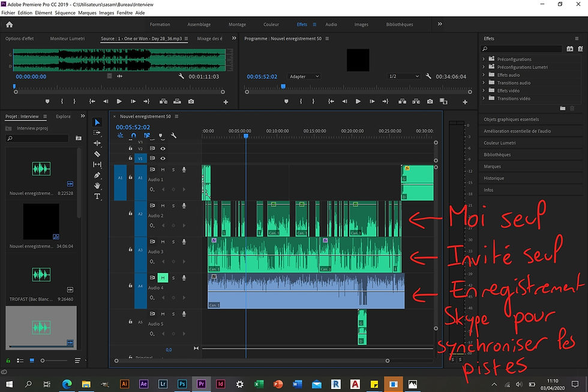This screenshot has width=588, height=392.
Task: Toggle timeline snapping magnet icon
Action: [x=133, y=136]
